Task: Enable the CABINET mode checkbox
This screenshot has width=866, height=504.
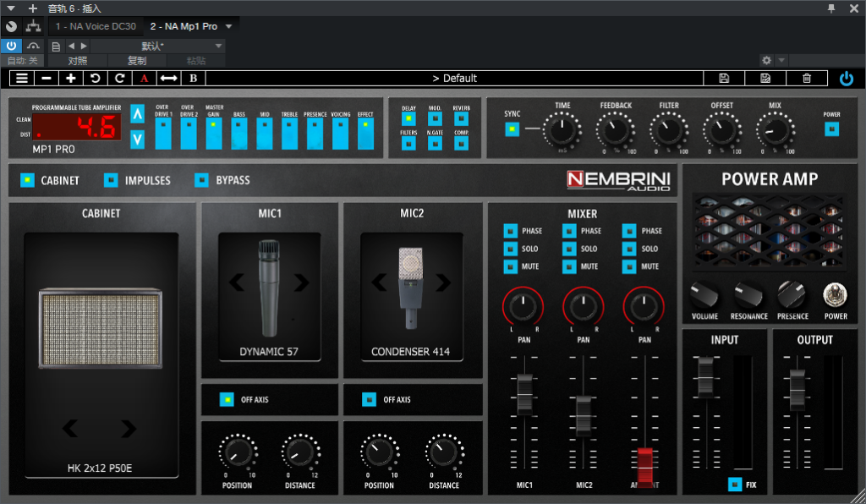Action: pyautogui.click(x=27, y=180)
